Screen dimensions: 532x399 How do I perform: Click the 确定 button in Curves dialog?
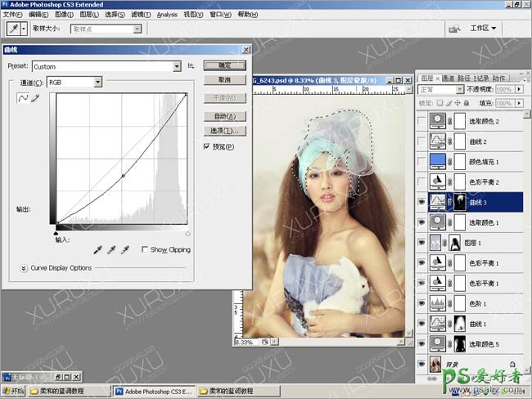click(224, 65)
